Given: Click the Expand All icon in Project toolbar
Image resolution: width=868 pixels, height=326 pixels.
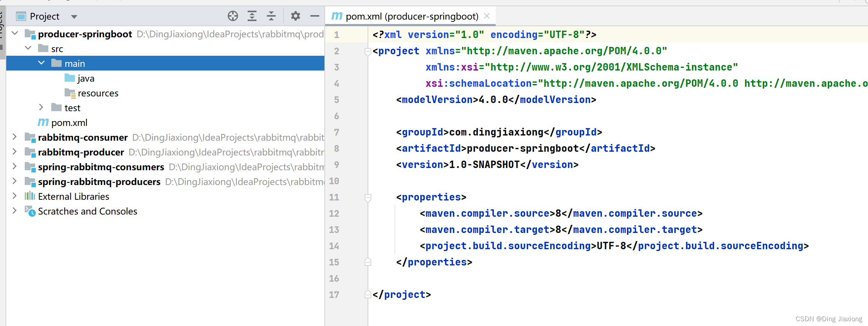Looking at the screenshot, I should 252,16.
